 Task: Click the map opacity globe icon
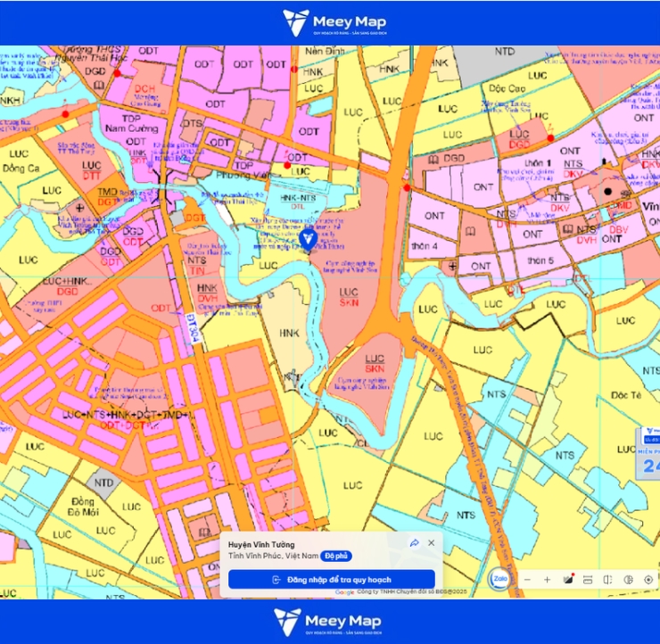click(x=629, y=580)
